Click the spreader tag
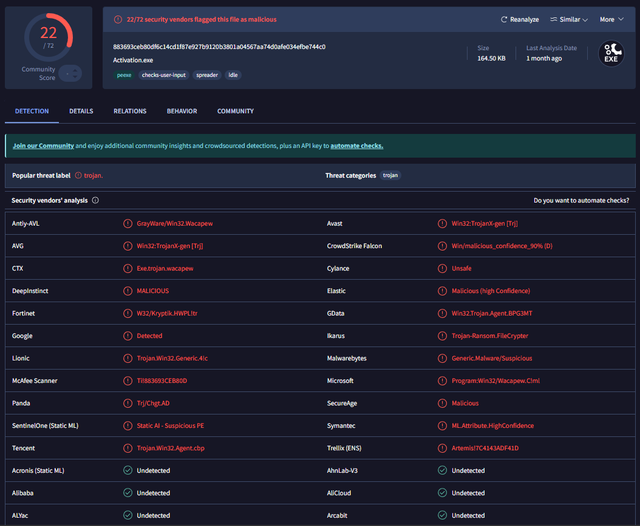 click(x=207, y=75)
